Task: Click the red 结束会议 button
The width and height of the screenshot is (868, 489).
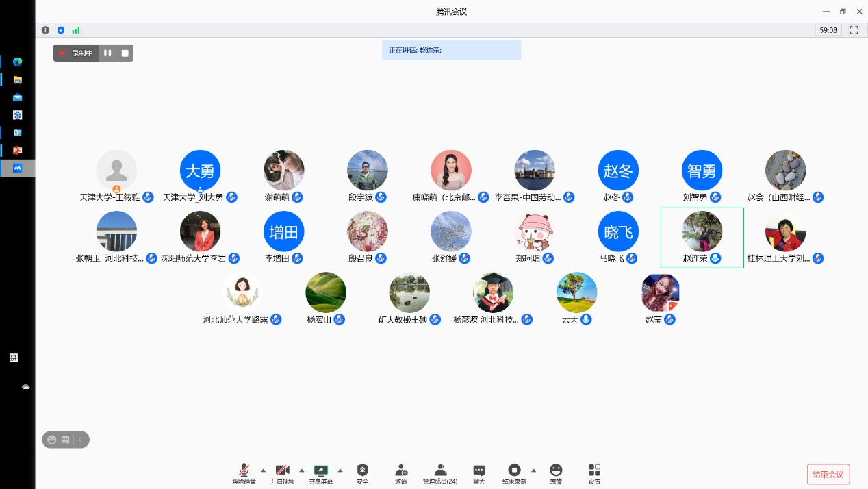Action: pos(828,474)
